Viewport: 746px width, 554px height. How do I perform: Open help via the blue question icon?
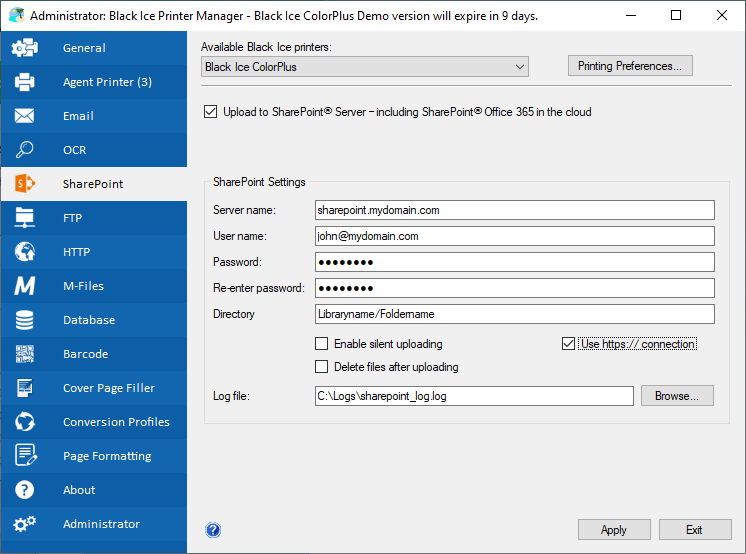point(213,530)
